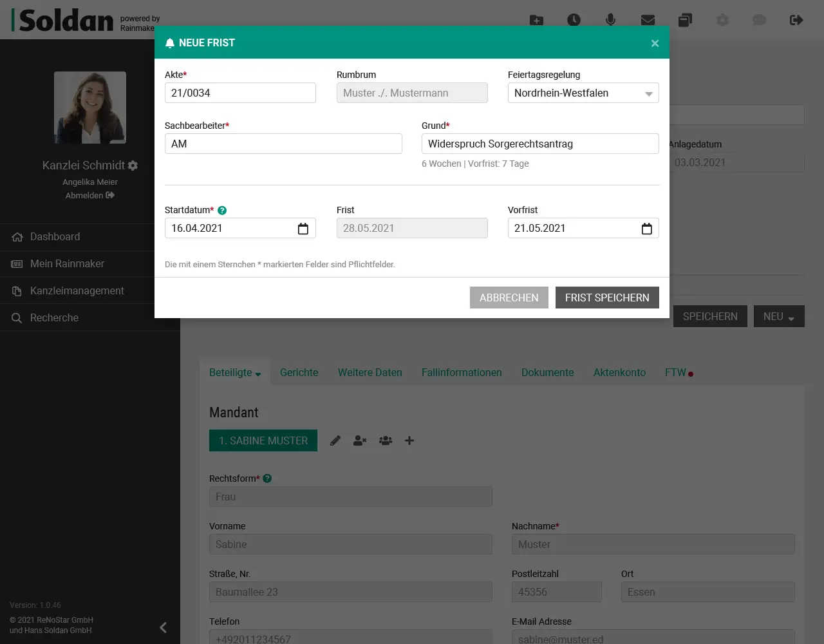Open the Startdatum calendar picker
The width and height of the screenshot is (824, 644).
click(303, 229)
